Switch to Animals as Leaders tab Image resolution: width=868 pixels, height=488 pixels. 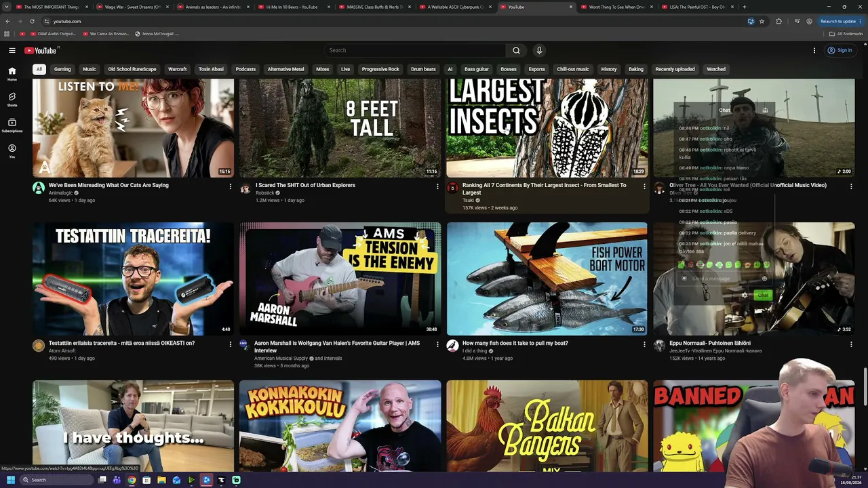coord(213,7)
